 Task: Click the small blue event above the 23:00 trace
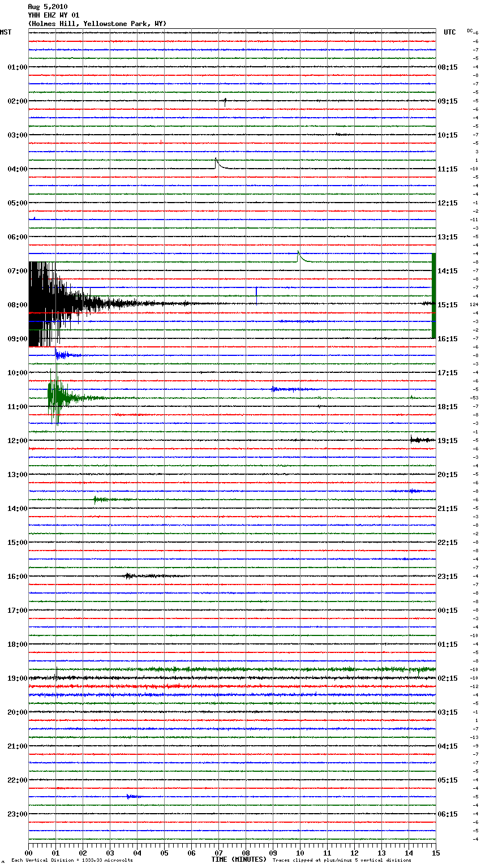pyautogui.click(x=134, y=796)
